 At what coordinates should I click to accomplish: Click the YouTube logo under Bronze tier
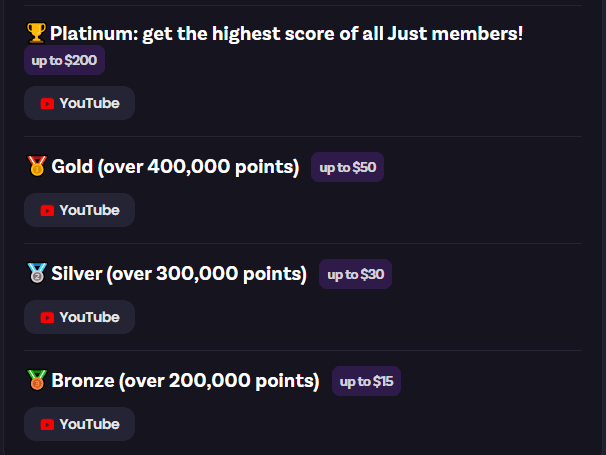(x=47, y=424)
